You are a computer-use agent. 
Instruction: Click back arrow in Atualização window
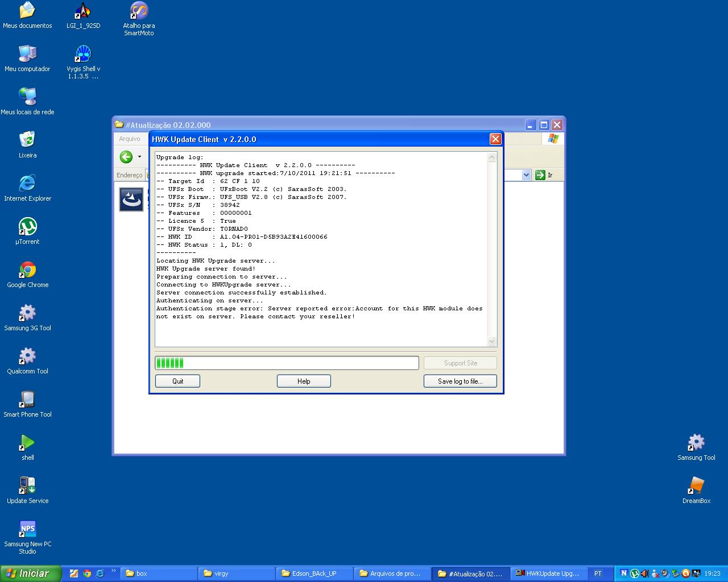pyautogui.click(x=126, y=157)
